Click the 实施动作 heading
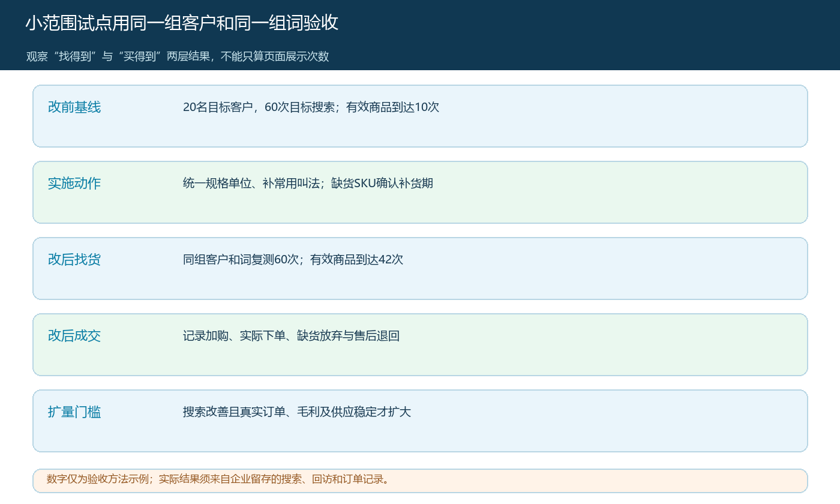This screenshot has height=504, width=840. point(74,184)
